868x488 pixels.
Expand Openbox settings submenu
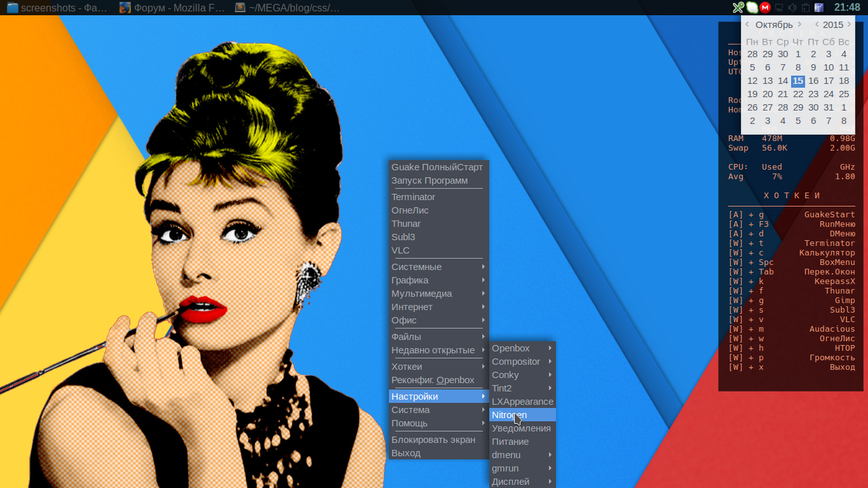click(x=522, y=348)
